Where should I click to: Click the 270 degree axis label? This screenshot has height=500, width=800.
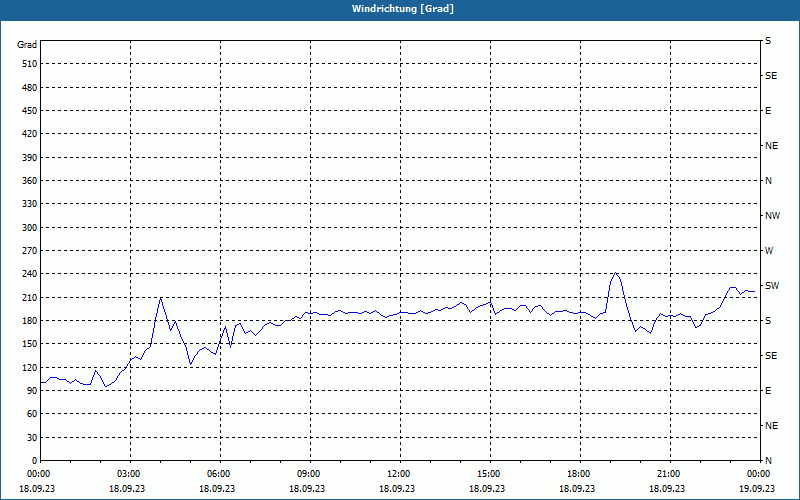pyautogui.click(x=30, y=251)
